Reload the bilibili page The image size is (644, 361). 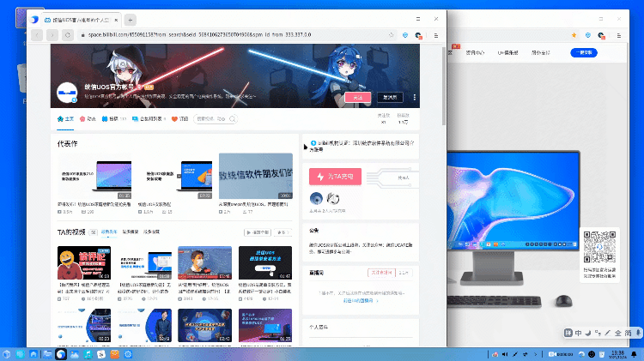point(68,35)
